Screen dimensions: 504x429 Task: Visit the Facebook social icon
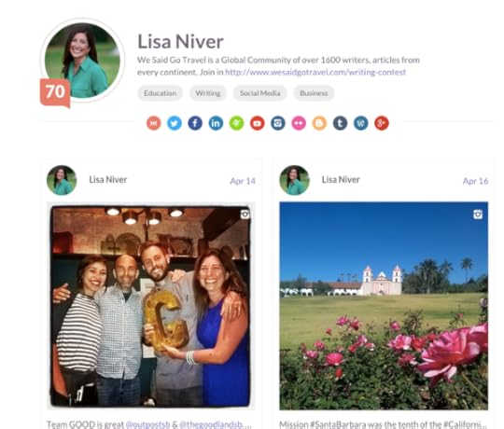pyautogui.click(x=195, y=123)
